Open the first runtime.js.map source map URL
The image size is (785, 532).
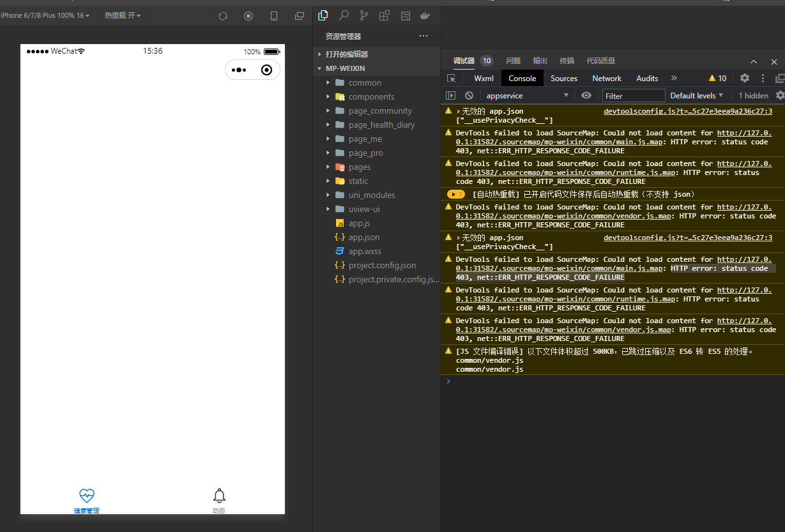[x=614, y=168]
